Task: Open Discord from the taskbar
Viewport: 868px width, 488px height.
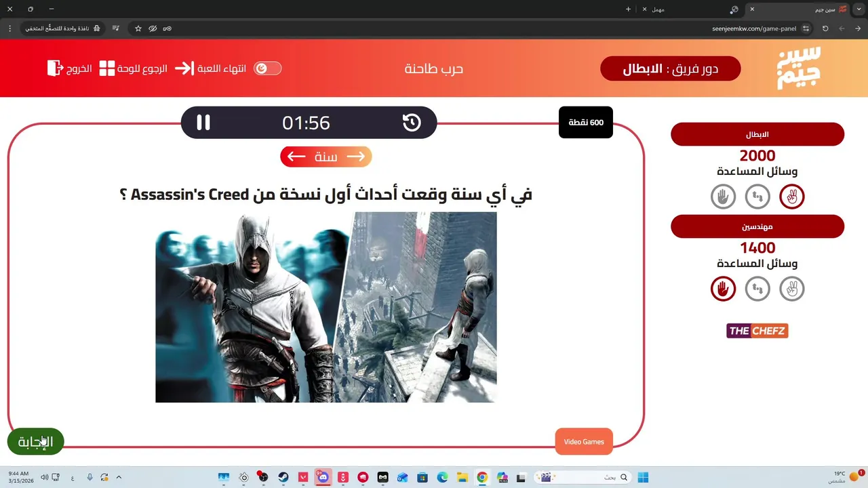Action: (x=323, y=477)
